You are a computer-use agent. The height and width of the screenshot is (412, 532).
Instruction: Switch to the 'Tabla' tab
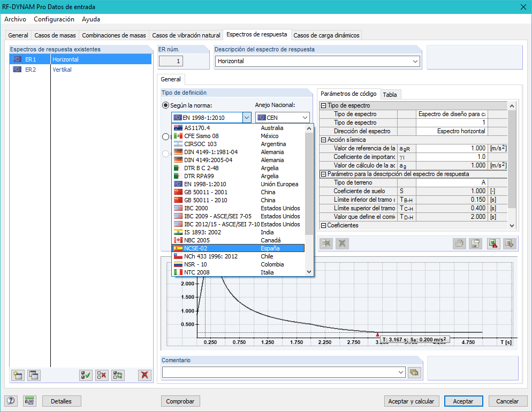tap(390, 95)
